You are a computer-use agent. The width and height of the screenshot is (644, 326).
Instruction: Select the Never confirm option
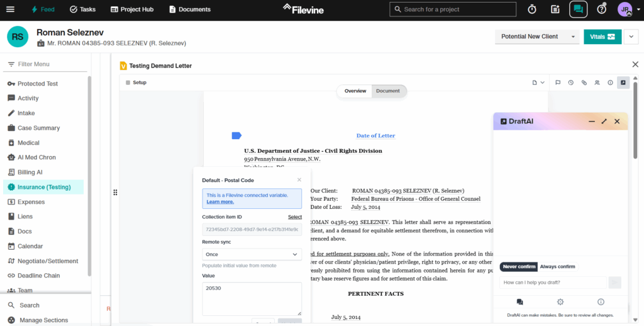click(519, 267)
